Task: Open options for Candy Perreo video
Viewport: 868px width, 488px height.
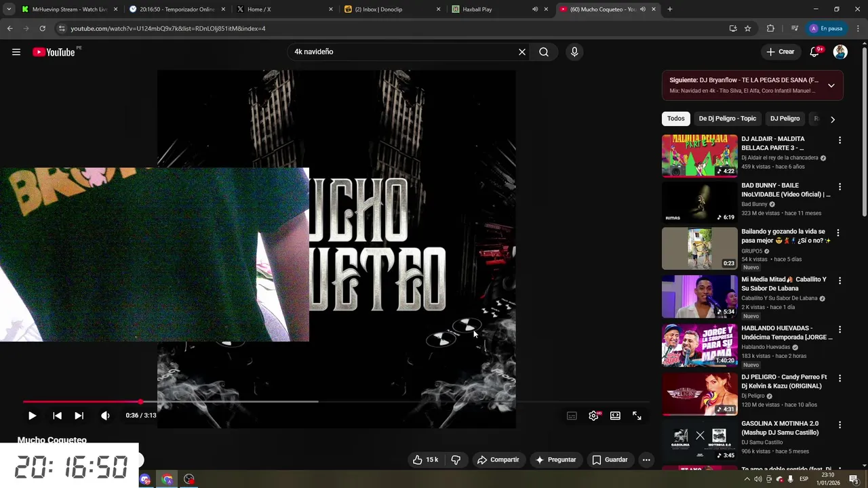Action: coord(840,378)
